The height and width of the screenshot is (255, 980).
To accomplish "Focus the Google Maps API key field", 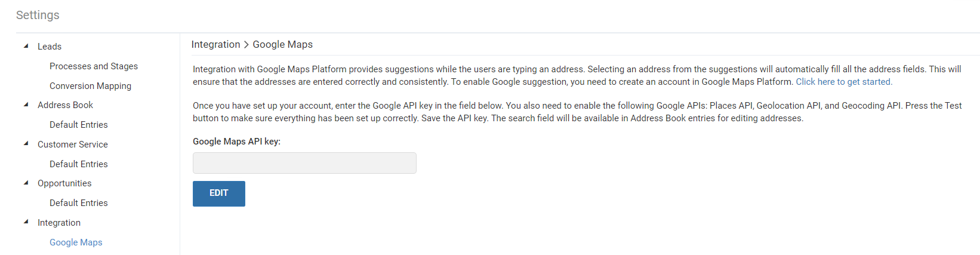I will click(x=304, y=163).
